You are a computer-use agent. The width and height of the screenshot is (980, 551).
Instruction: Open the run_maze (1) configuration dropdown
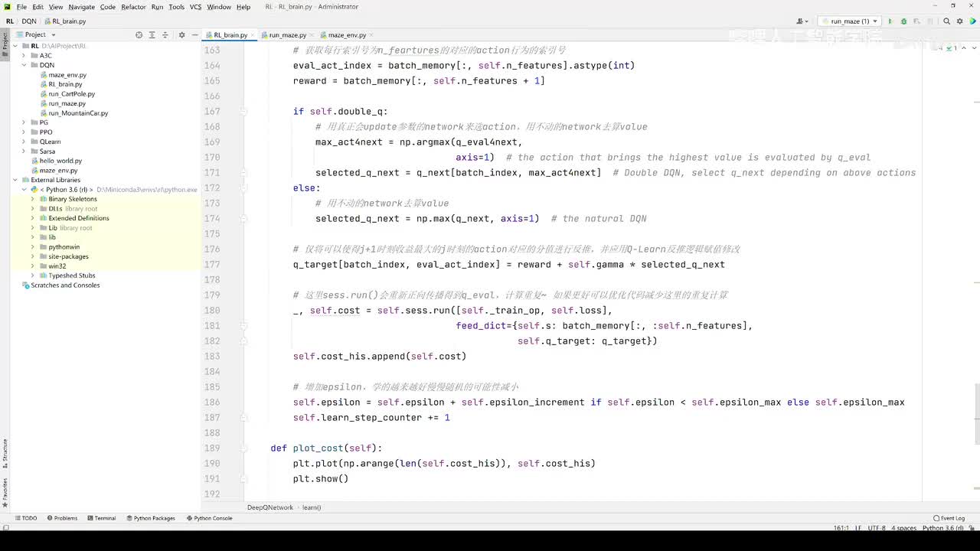click(849, 21)
